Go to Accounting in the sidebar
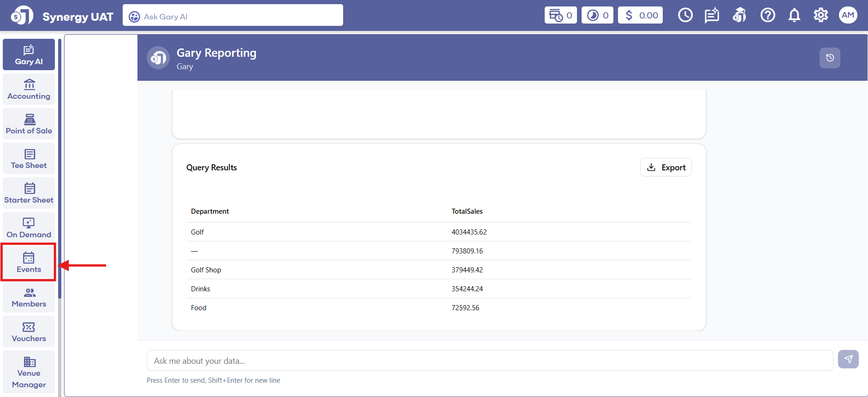 click(x=29, y=90)
